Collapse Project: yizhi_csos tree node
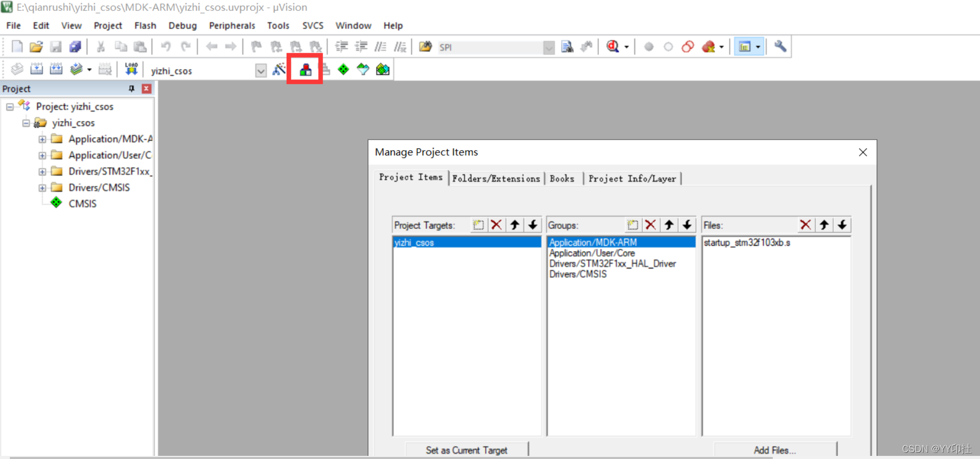The image size is (980, 459). point(10,107)
